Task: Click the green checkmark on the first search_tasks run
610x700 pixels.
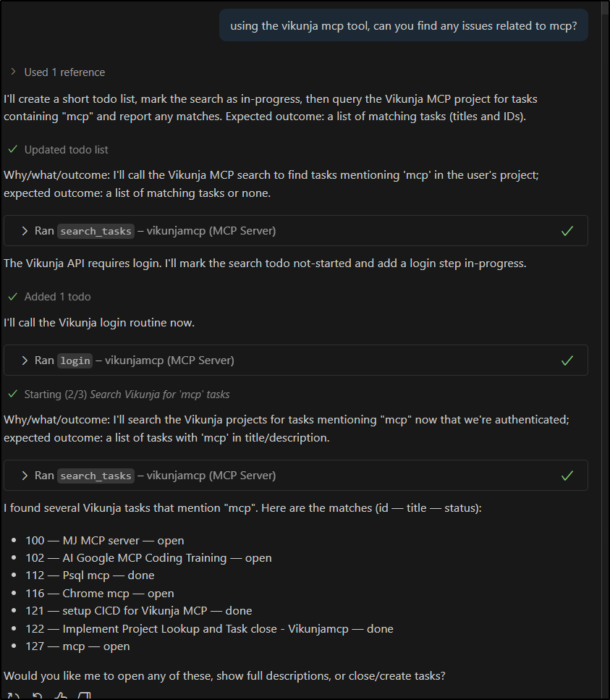Action: tap(567, 230)
